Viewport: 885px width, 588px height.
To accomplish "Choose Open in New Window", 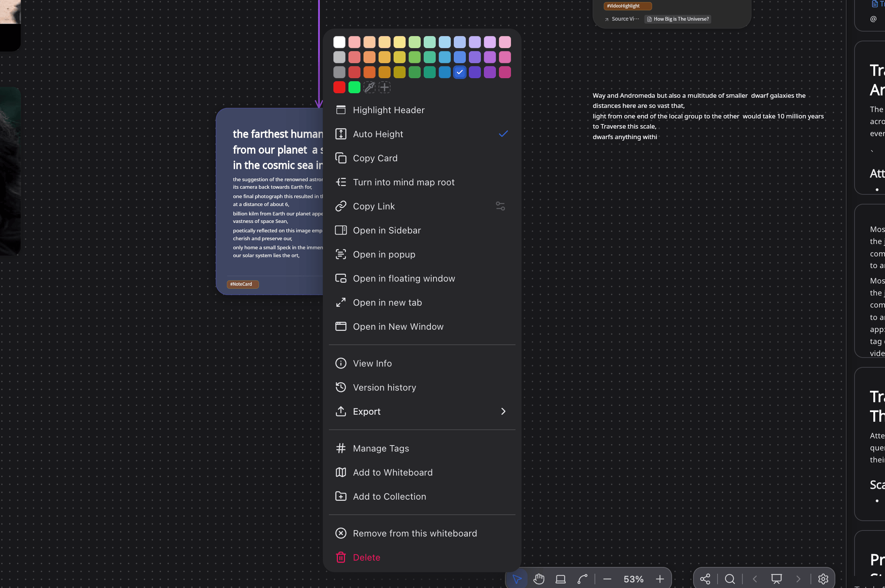I will (x=422, y=326).
